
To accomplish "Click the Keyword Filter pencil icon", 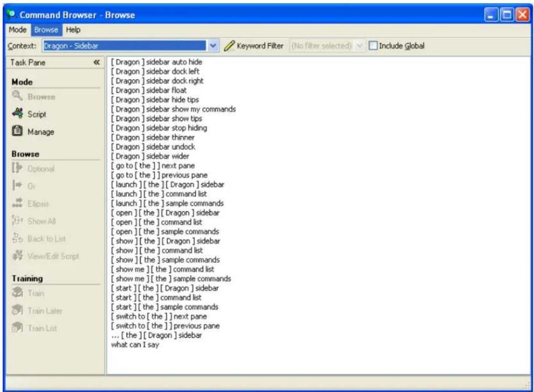I will [x=229, y=46].
